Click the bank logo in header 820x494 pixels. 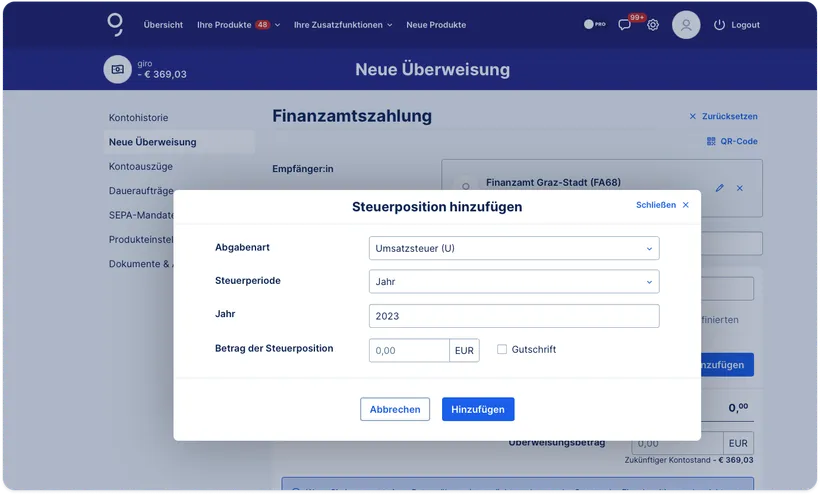tap(115, 25)
